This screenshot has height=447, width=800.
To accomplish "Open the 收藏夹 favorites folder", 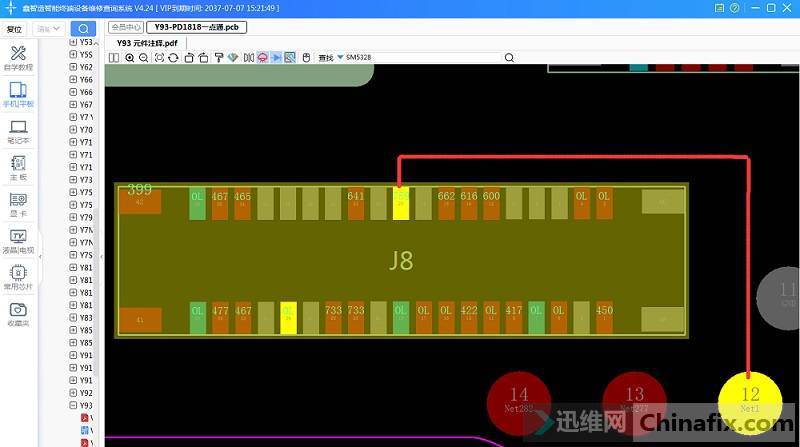I will coord(18,314).
